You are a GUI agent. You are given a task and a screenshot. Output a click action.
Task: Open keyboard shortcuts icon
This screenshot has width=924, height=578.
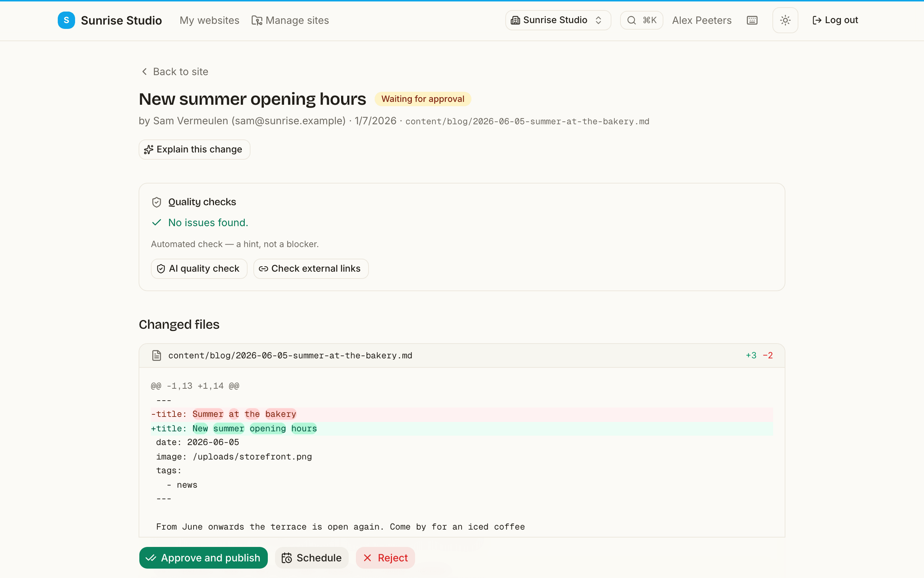(752, 20)
